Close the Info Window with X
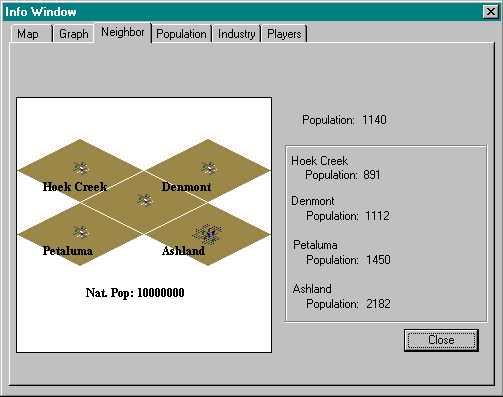 tap(491, 12)
